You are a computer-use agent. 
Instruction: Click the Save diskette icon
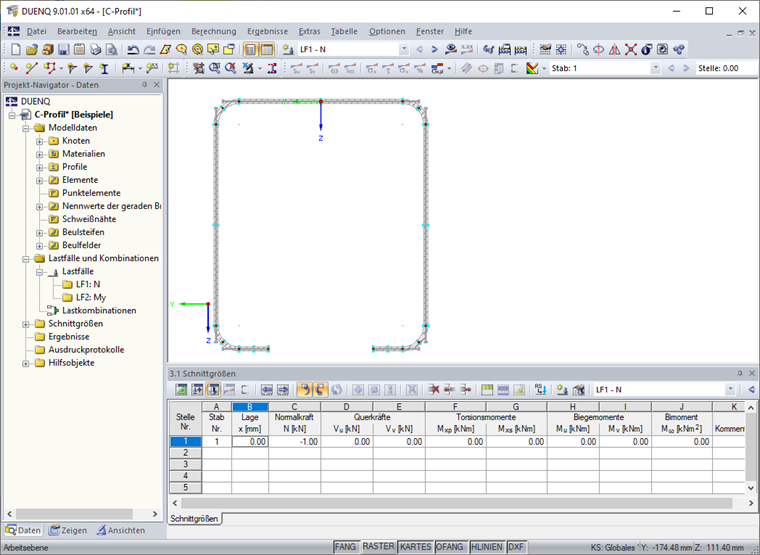(63, 49)
